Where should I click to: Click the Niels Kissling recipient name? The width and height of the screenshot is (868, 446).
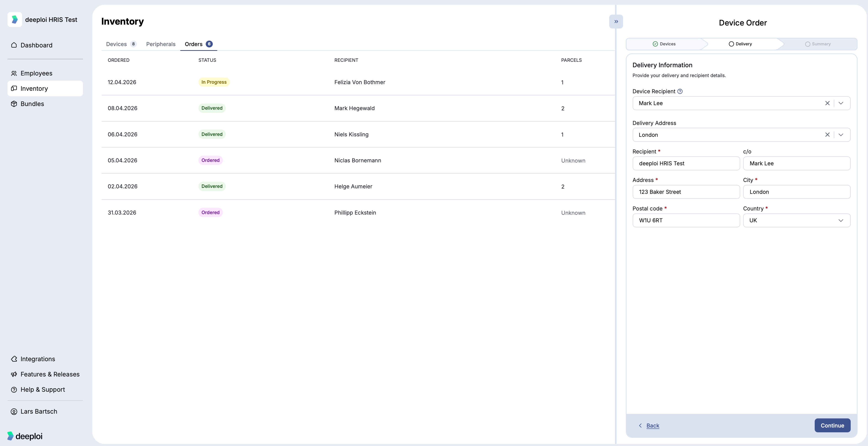[x=351, y=134]
